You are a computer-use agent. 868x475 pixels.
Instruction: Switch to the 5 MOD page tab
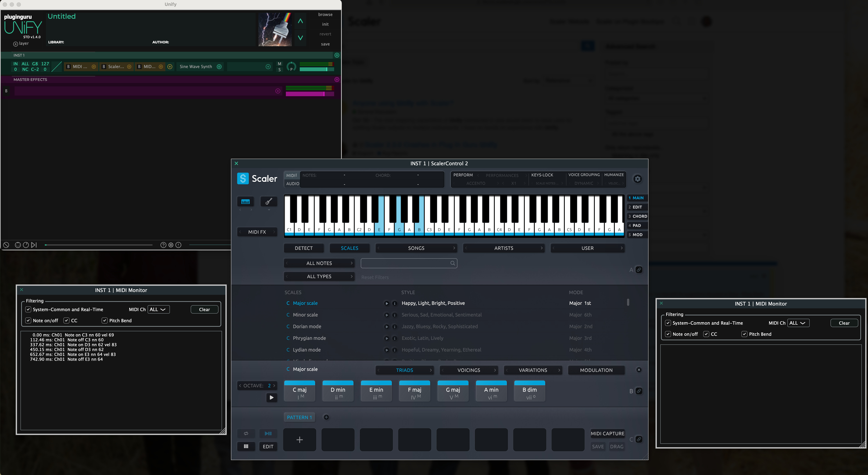637,235
